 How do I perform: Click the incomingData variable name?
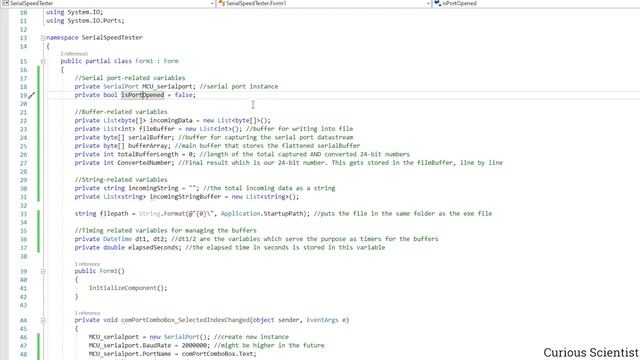click(171, 120)
